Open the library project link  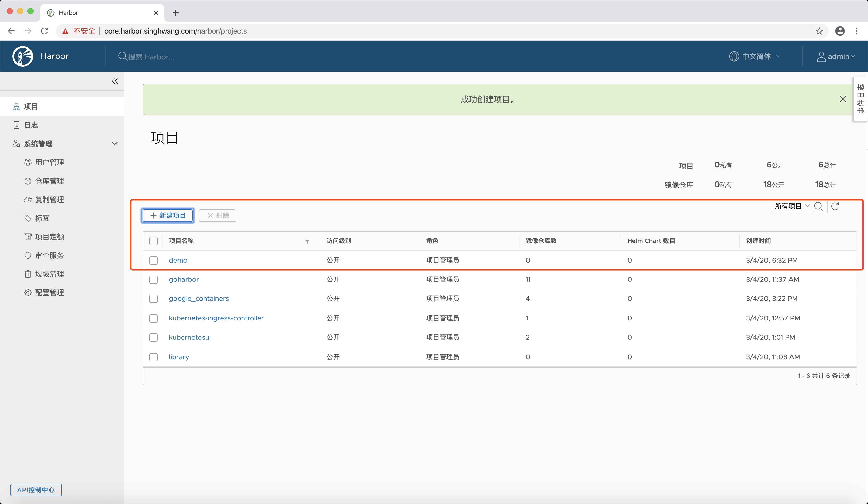tap(179, 357)
